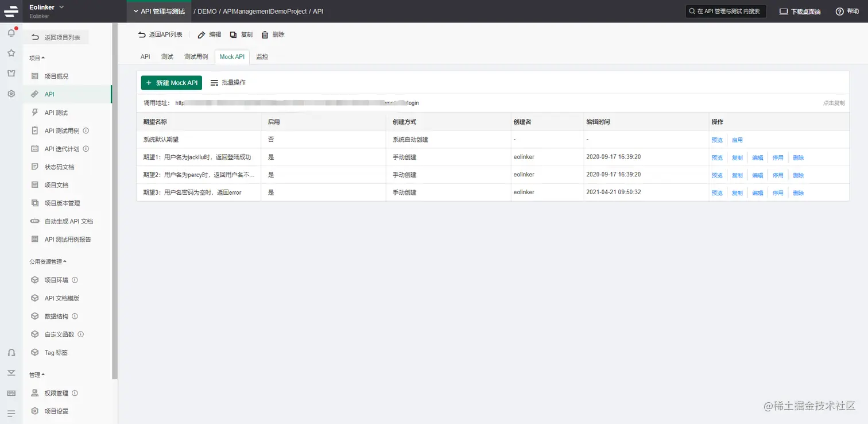Click 新建 Mock API button
Screen dimensions: 868x424
pyautogui.click(x=172, y=83)
